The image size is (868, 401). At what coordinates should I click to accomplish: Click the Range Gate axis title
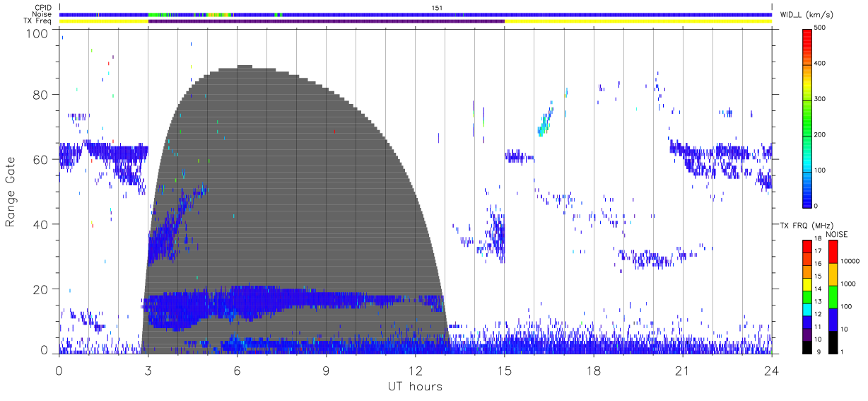[11, 192]
